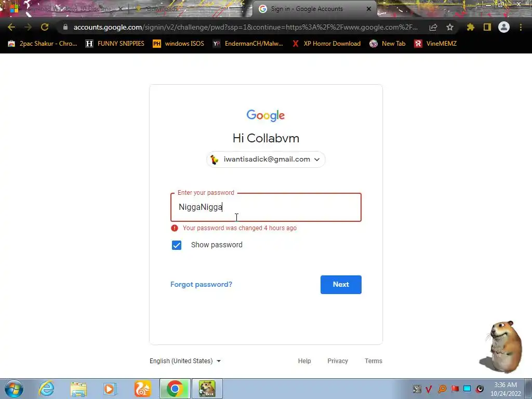The height and width of the screenshot is (399, 532).
Task: Click the red password error alert icon
Action: 175,228
